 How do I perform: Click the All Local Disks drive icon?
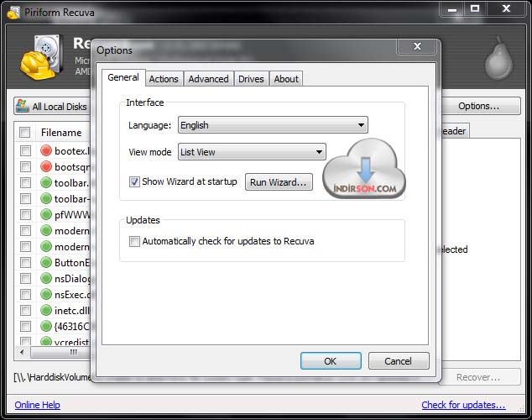click(x=23, y=106)
